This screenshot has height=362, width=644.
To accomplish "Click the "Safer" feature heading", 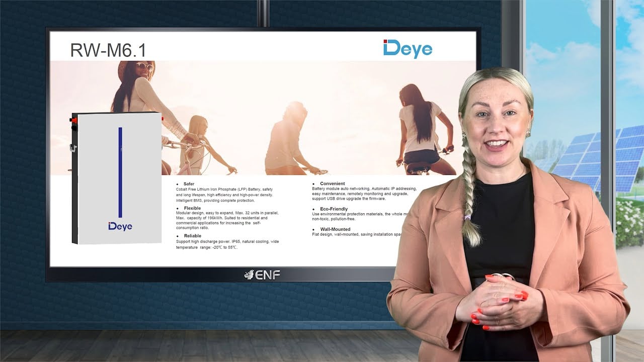I will (x=189, y=184).
